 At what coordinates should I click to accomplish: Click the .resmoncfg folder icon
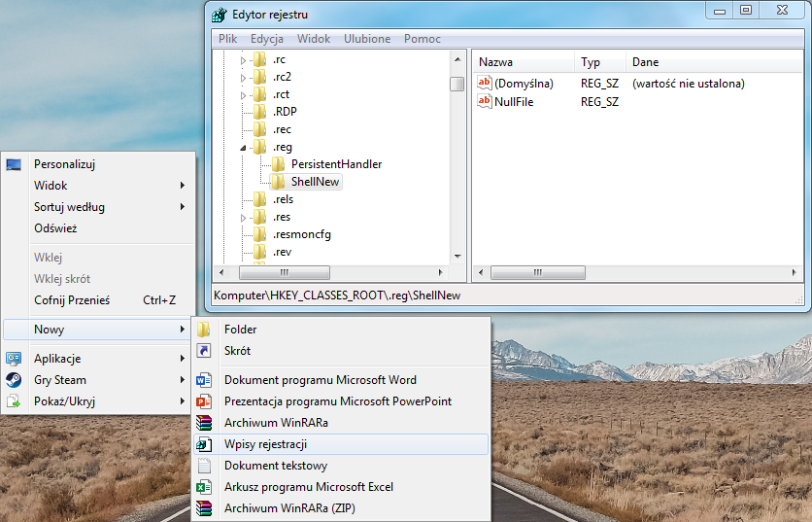click(x=259, y=234)
